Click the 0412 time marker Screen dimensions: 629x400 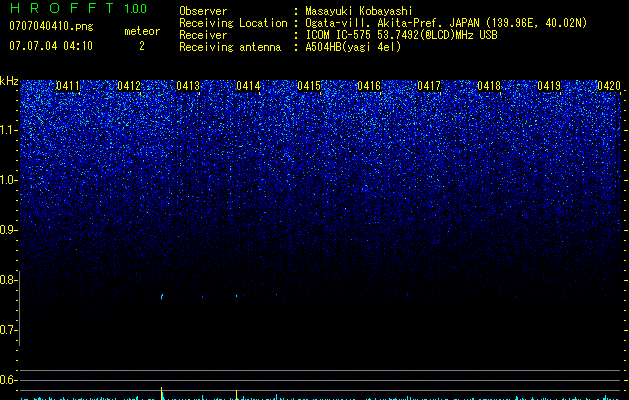click(129, 86)
